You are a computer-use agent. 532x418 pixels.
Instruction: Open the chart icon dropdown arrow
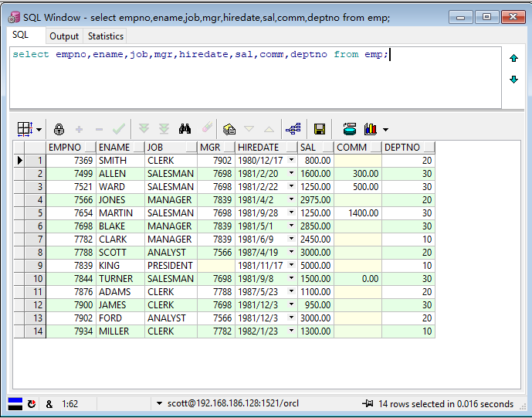click(x=385, y=129)
